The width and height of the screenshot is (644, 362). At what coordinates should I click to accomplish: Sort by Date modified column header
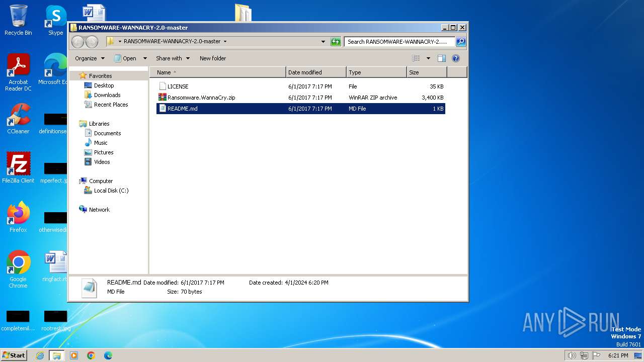click(x=316, y=72)
